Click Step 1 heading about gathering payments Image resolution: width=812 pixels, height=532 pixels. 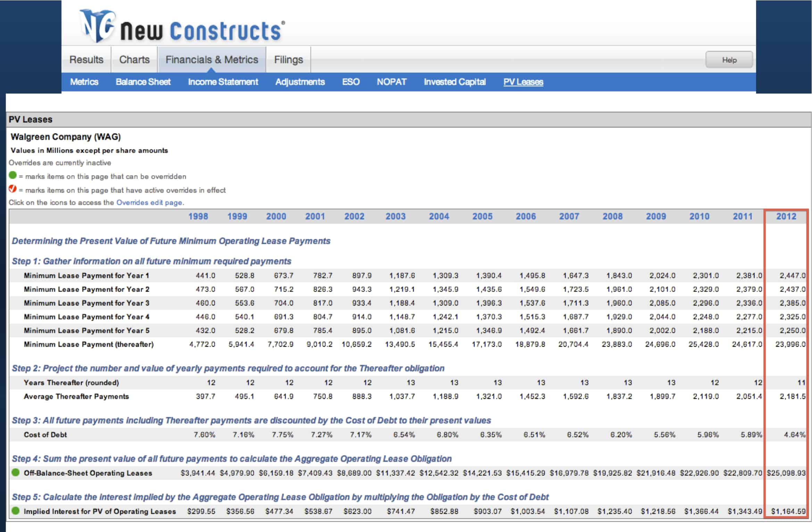[152, 261]
